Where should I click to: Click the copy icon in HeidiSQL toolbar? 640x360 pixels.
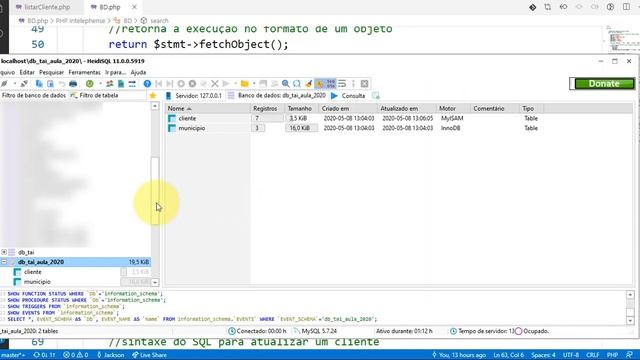click(39, 84)
